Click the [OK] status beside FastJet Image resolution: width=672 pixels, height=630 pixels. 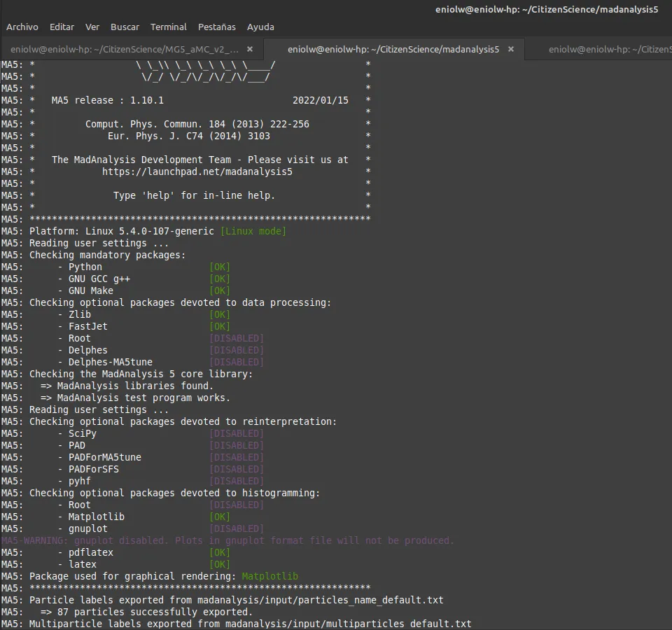[x=220, y=327]
